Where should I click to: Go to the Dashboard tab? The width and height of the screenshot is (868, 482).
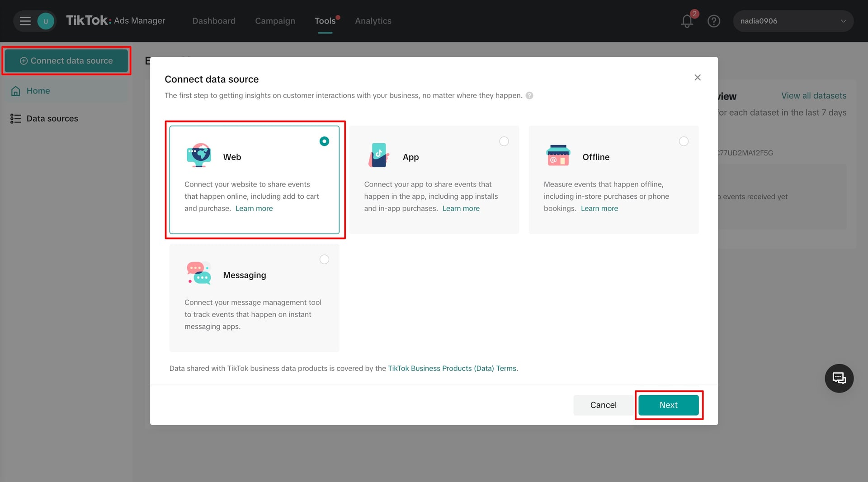214,21
